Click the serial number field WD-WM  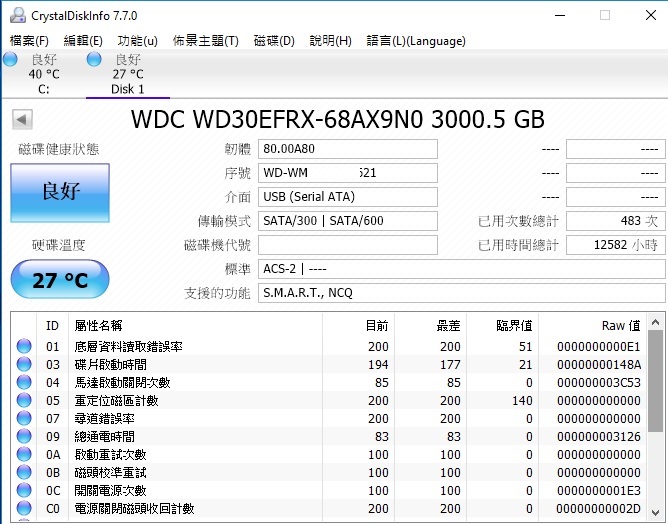point(348,173)
